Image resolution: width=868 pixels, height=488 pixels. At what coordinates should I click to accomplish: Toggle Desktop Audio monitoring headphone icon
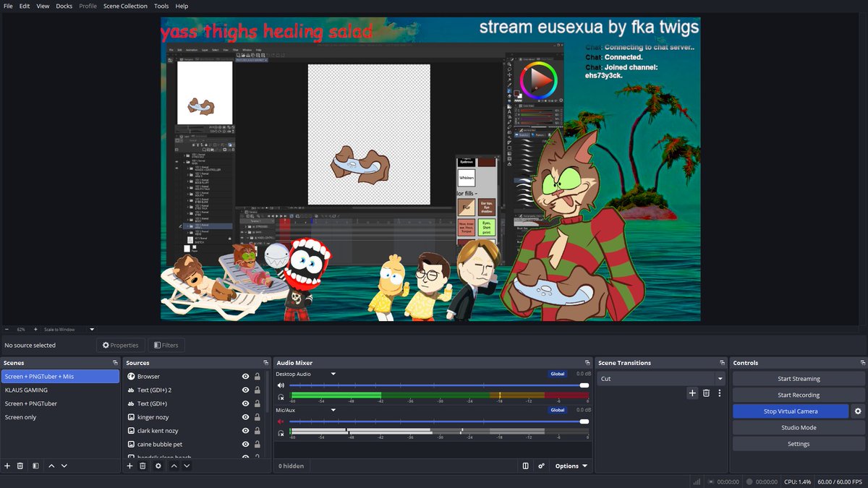tap(281, 397)
